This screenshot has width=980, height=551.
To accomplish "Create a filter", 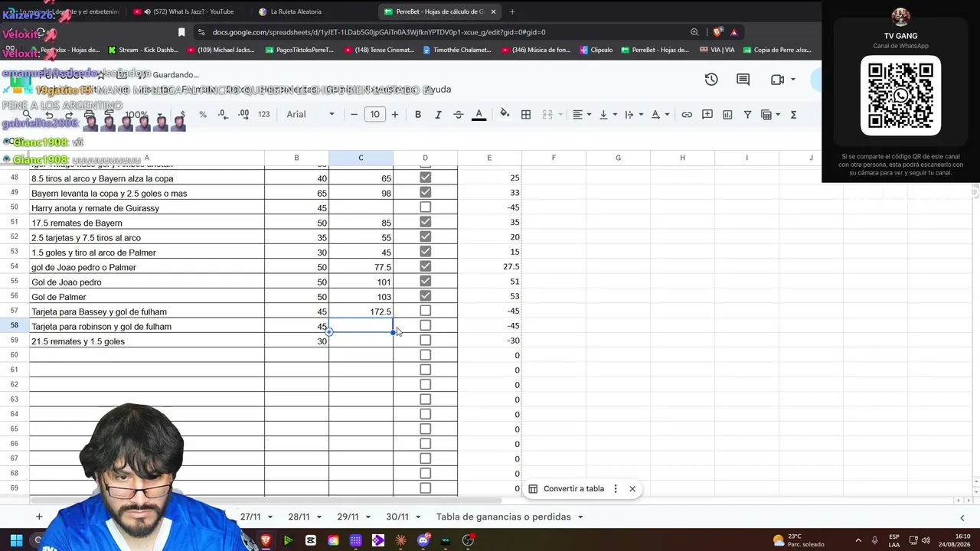I will 747,115.
